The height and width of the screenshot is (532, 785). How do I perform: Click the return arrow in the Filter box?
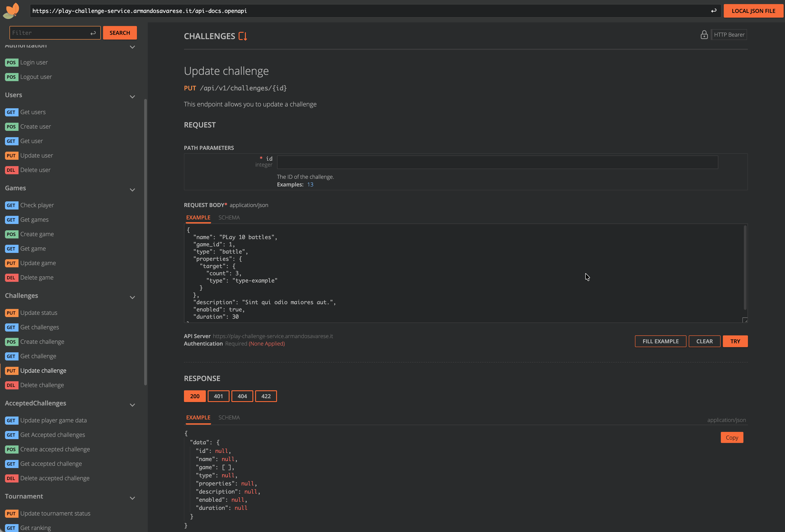(x=93, y=33)
